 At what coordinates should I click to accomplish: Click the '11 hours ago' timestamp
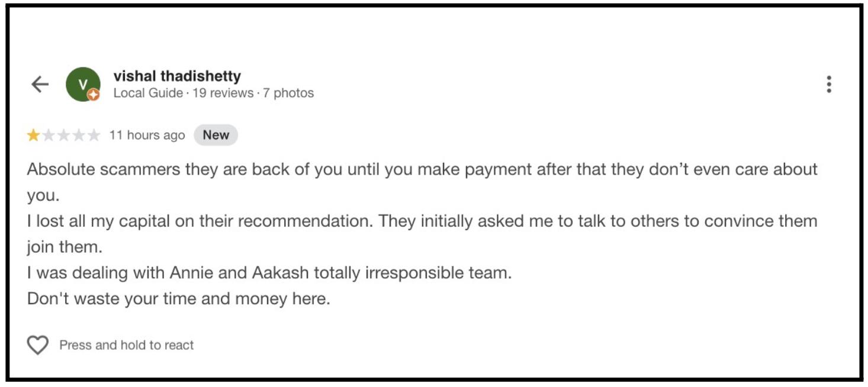pyautogui.click(x=147, y=136)
